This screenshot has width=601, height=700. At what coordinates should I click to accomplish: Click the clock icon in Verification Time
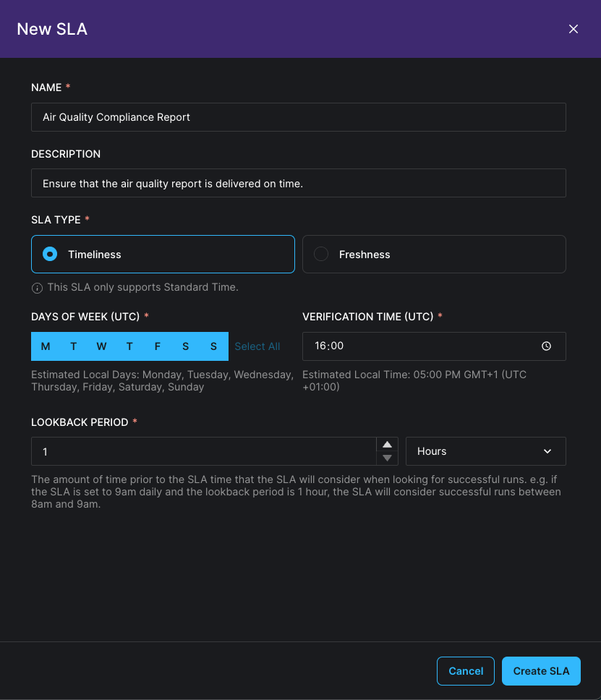546,346
